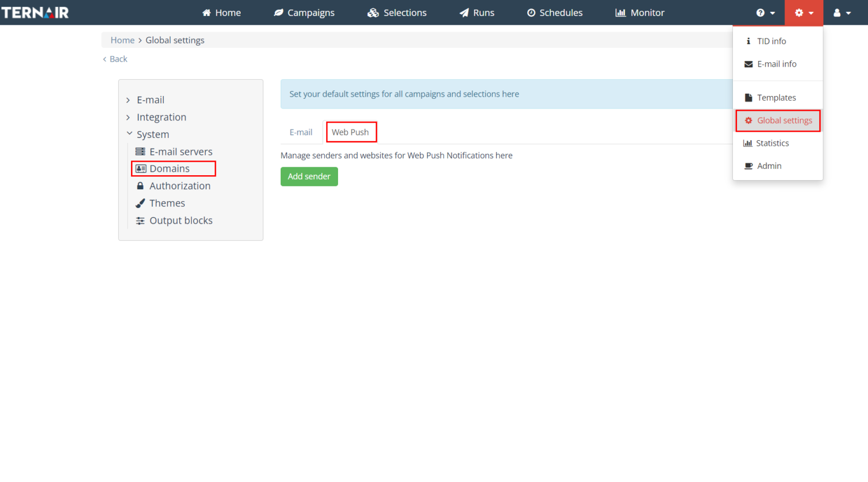Go back using the Back link

click(x=115, y=59)
